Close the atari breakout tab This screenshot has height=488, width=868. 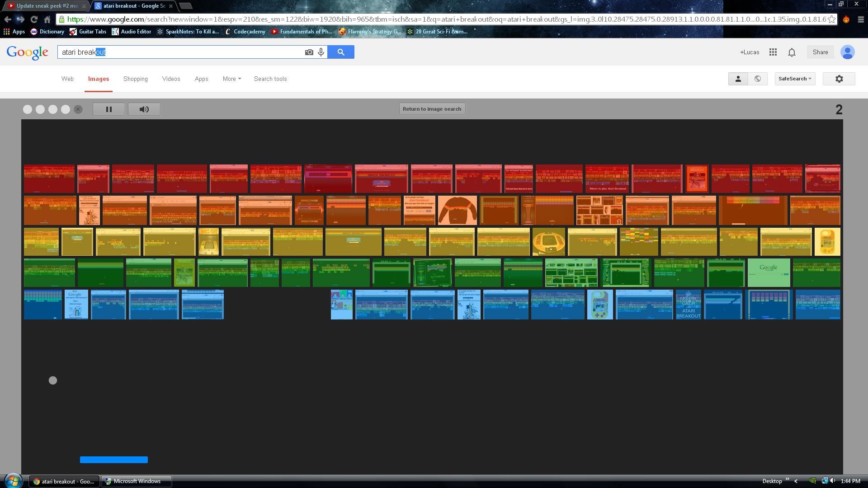click(x=171, y=6)
